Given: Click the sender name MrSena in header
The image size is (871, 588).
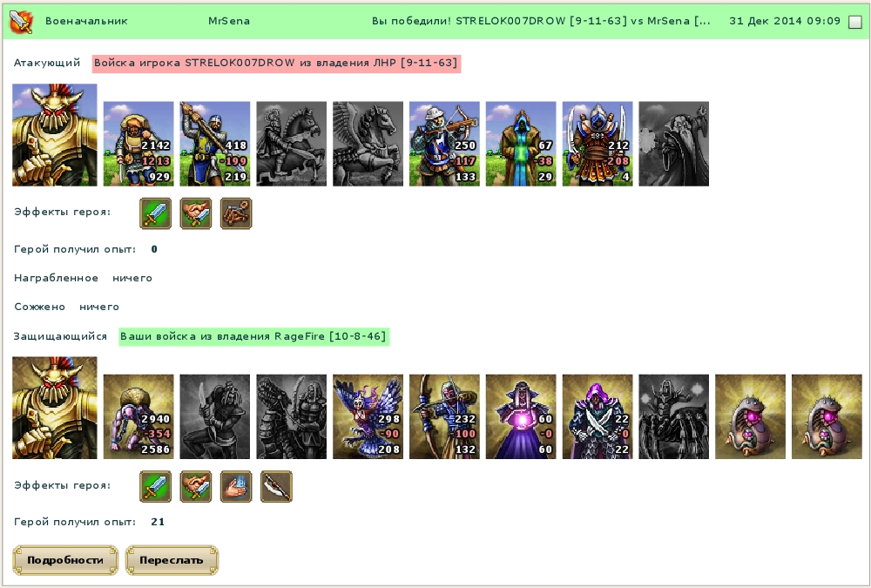Looking at the screenshot, I should tap(229, 21).
